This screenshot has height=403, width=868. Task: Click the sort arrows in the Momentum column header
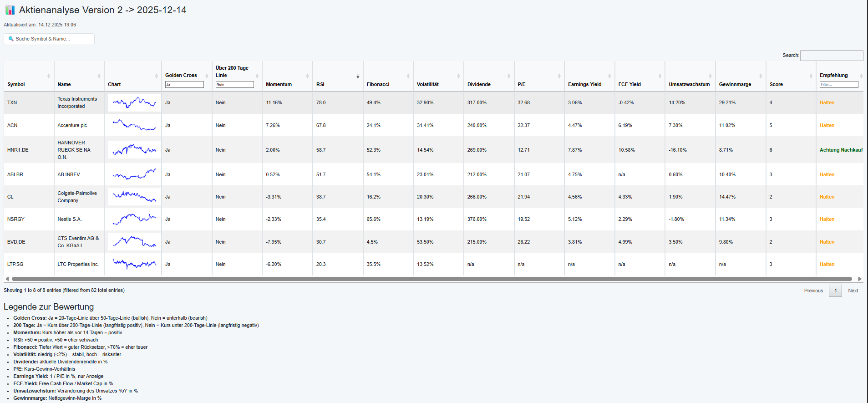click(x=307, y=76)
